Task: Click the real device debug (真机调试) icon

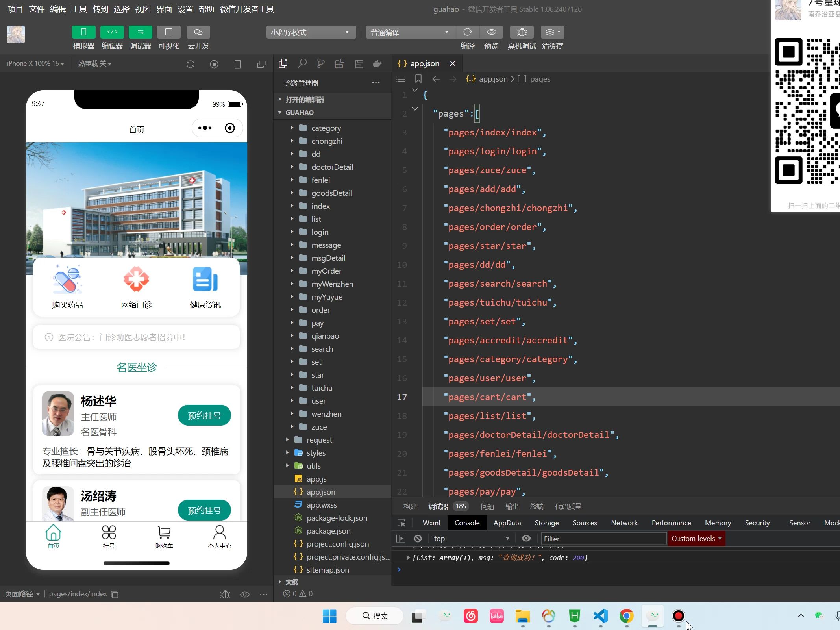Action: click(x=522, y=32)
